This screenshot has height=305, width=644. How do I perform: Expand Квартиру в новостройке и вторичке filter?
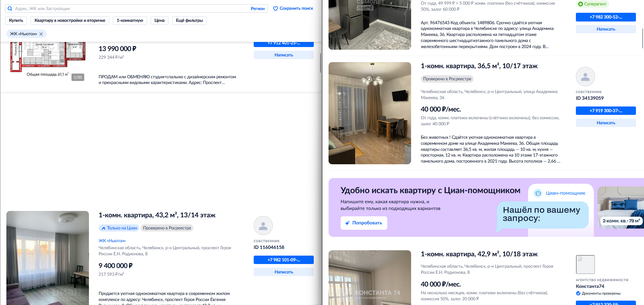pos(70,20)
